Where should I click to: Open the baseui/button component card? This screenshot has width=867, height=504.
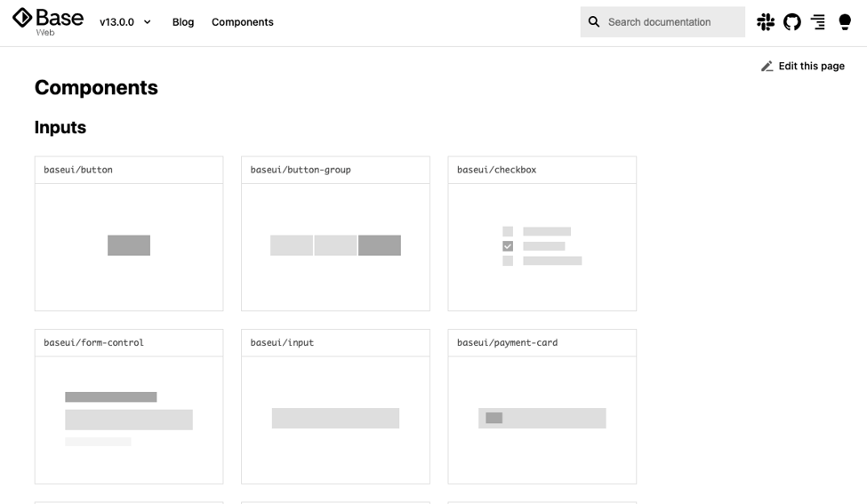click(129, 246)
